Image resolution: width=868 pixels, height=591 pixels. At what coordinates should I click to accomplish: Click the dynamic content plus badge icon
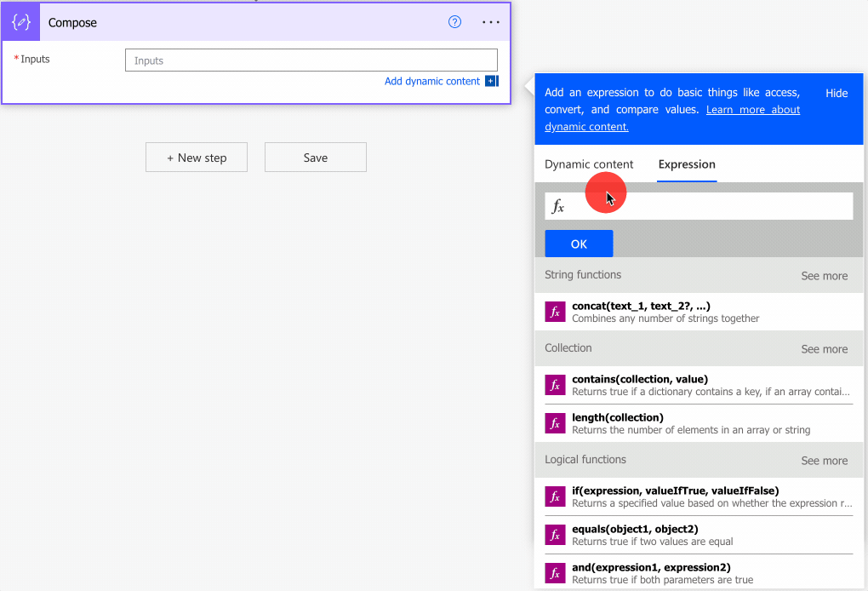[x=490, y=82]
